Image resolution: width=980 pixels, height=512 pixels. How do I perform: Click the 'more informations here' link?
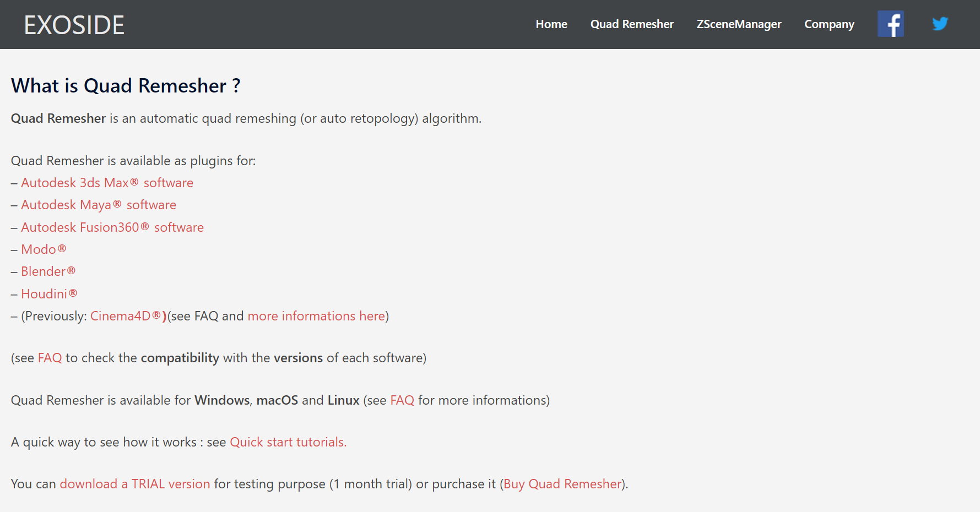(316, 316)
